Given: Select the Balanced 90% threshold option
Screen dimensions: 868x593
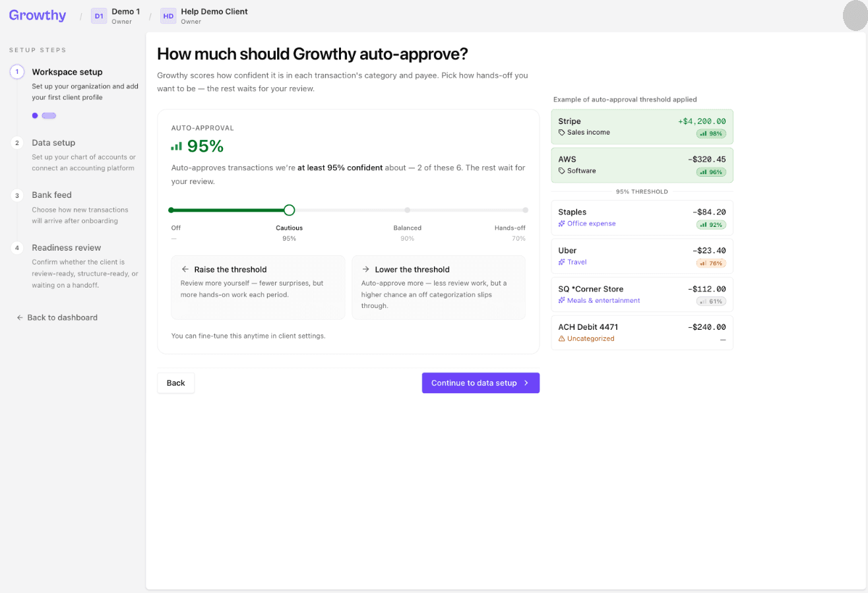Looking at the screenshot, I should [x=408, y=232].
